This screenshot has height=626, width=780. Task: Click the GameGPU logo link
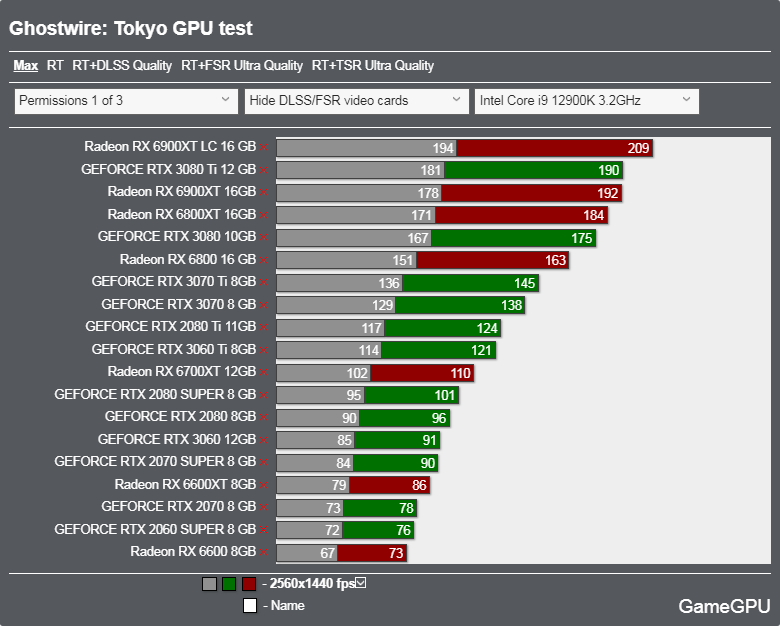(x=724, y=606)
